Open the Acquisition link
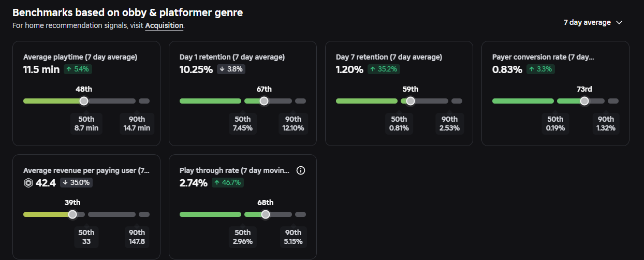The height and width of the screenshot is (260, 644). point(164,25)
